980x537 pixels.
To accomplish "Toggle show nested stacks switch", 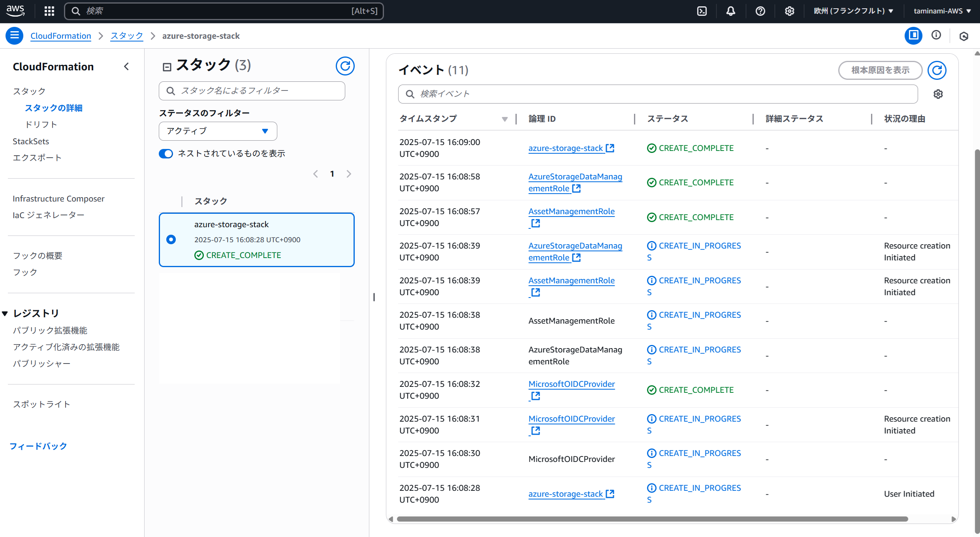I will point(166,154).
